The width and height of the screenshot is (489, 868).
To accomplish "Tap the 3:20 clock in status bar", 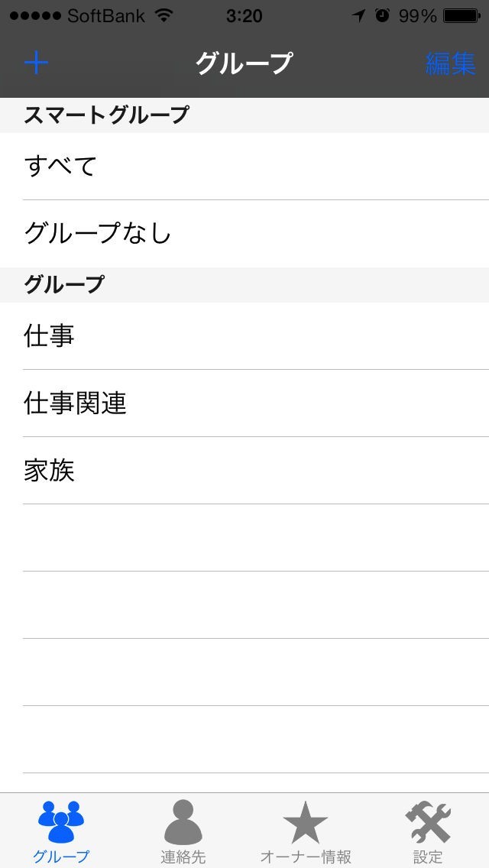I will click(244, 15).
